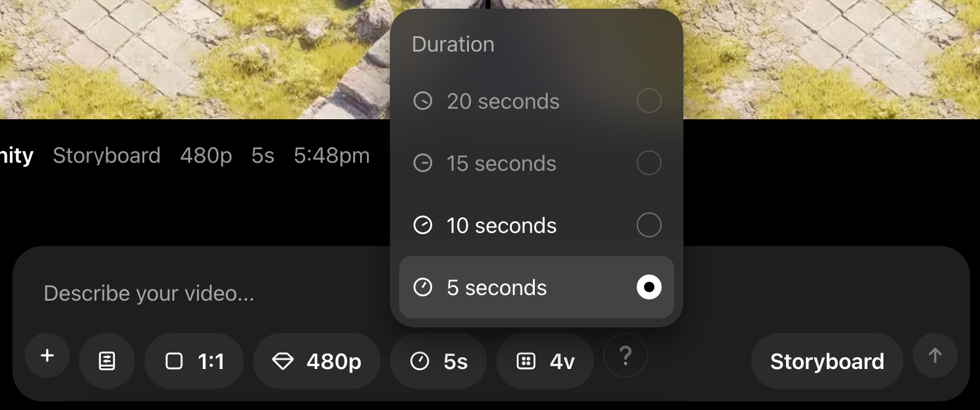Select the 10 seconds radio button

(x=649, y=225)
